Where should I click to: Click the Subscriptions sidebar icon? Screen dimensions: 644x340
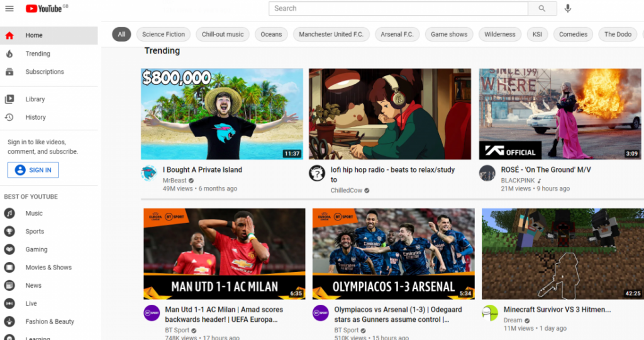pos(9,72)
